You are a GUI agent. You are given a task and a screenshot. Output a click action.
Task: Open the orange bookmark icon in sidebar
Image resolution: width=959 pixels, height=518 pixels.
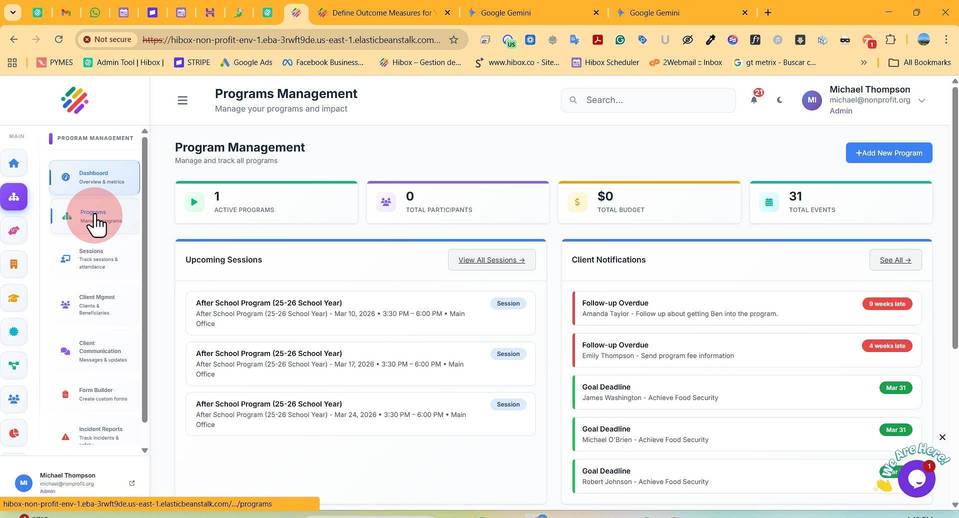pos(13,264)
